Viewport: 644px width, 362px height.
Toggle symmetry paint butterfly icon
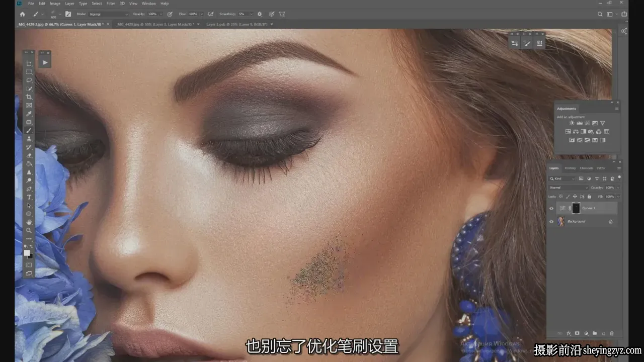click(282, 14)
